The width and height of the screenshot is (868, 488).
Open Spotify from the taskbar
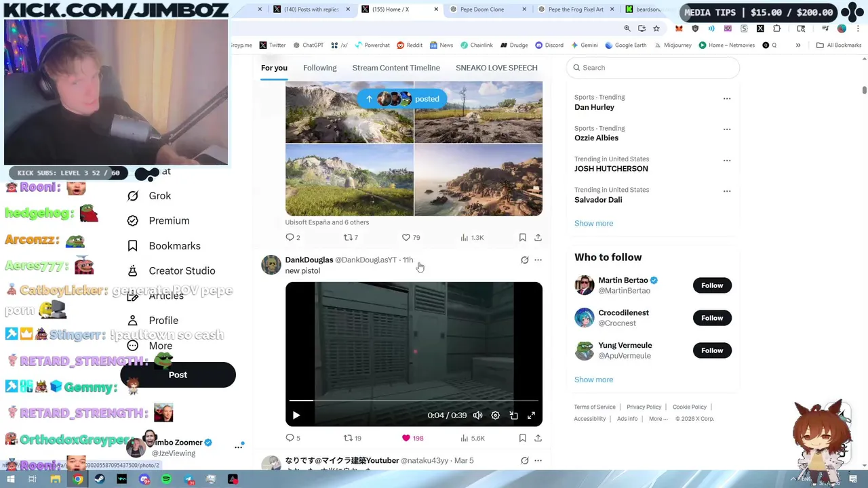pyautogui.click(x=166, y=479)
